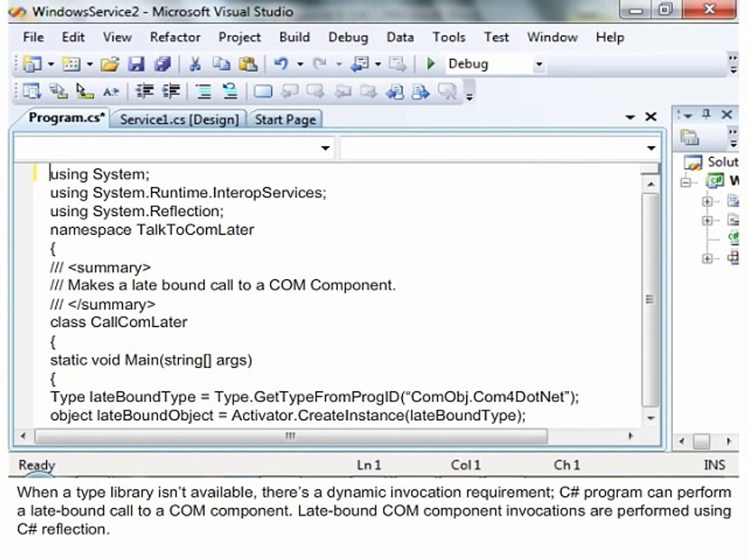Close the Solution Explorer panel
The height and width of the screenshot is (560, 747).
(x=727, y=114)
